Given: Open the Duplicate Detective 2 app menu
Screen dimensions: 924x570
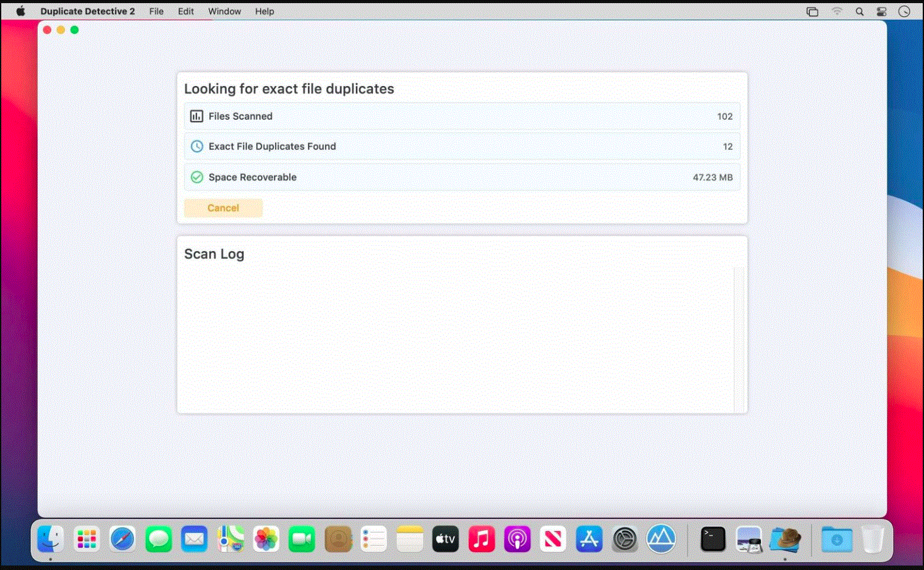Looking at the screenshot, I should (x=87, y=11).
